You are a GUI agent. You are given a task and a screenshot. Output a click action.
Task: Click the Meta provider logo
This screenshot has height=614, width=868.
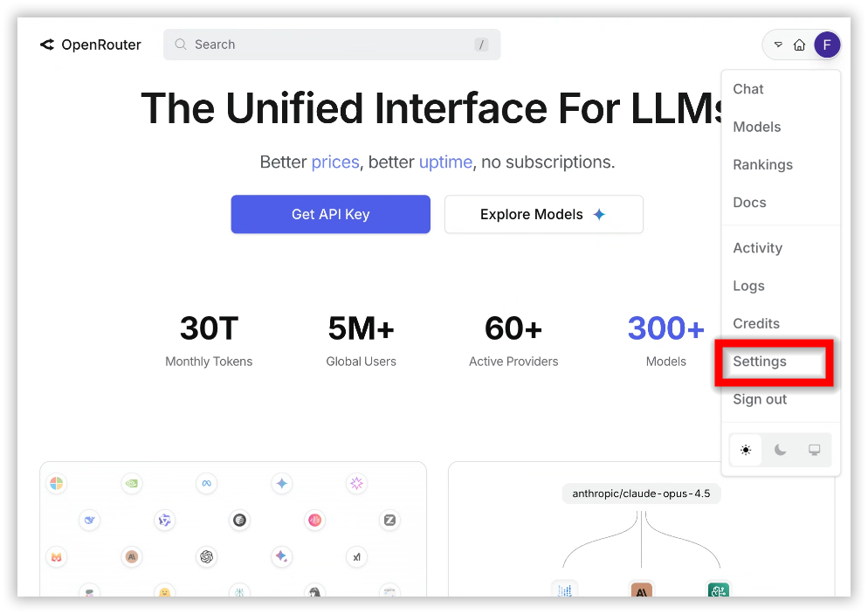(x=206, y=483)
